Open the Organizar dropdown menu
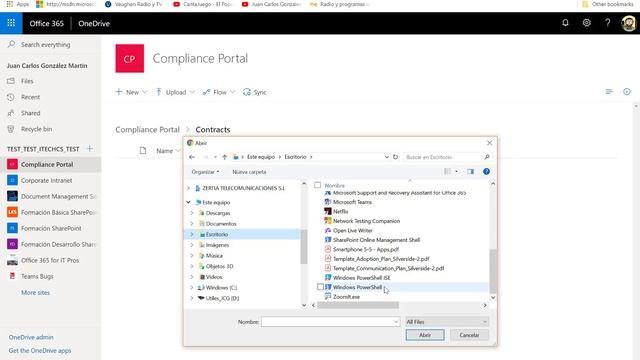This screenshot has width=640, height=360. 205,172
